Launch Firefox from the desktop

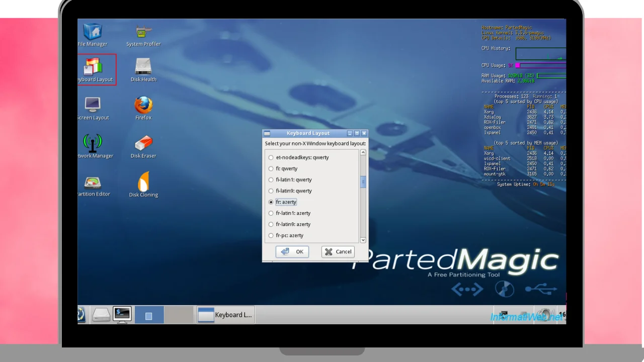click(x=143, y=108)
